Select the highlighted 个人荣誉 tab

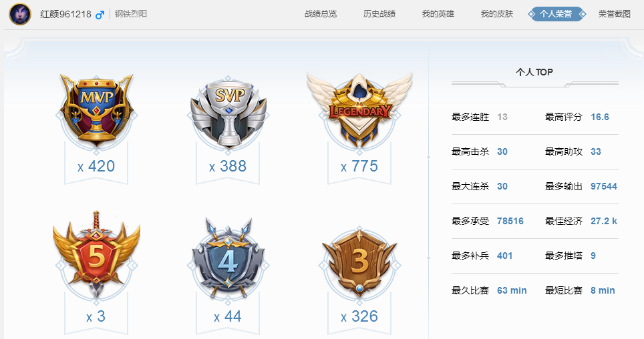click(x=556, y=14)
